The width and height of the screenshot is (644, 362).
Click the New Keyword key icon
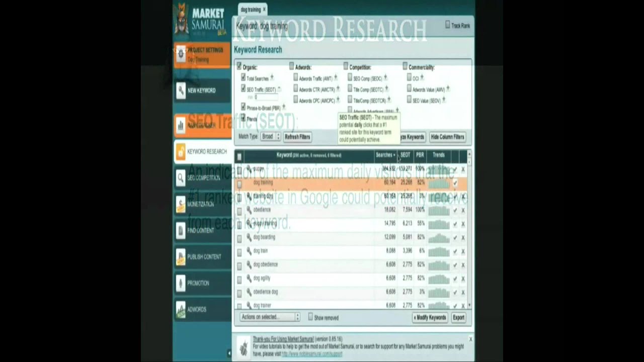pos(181,90)
